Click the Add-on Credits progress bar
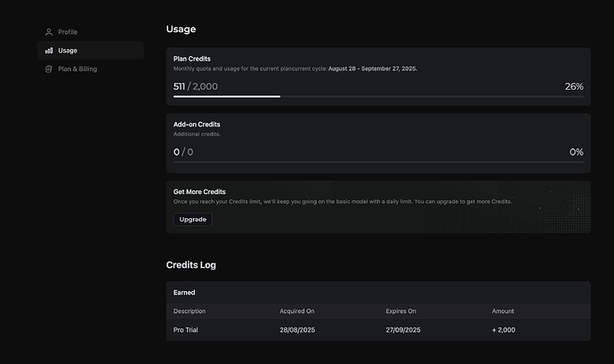The image size is (614, 364). pyautogui.click(x=378, y=162)
